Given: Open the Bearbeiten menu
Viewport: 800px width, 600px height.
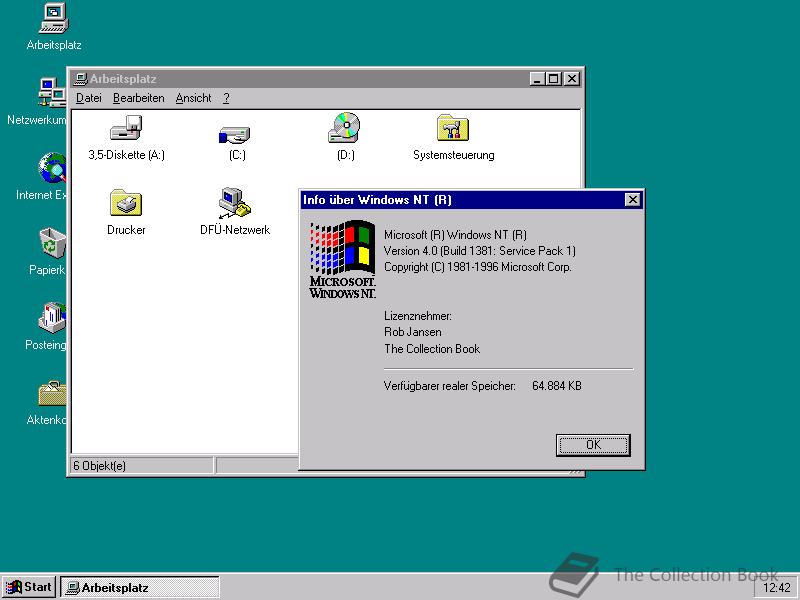Looking at the screenshot, I should [x=139, y=98].
